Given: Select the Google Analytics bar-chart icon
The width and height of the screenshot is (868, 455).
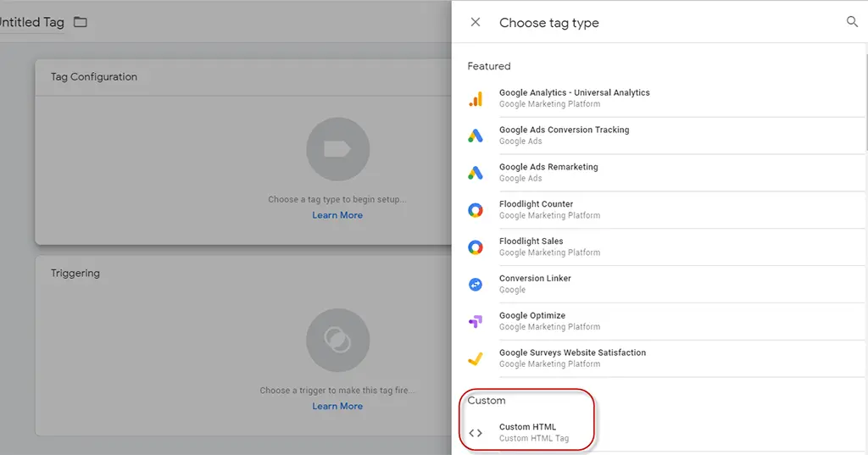Looking at the screenshot, I should tap(476, 98).
